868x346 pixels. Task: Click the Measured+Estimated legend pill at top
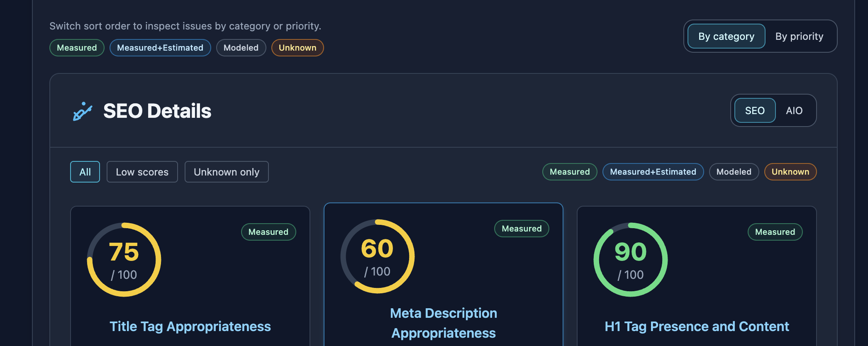160,47
